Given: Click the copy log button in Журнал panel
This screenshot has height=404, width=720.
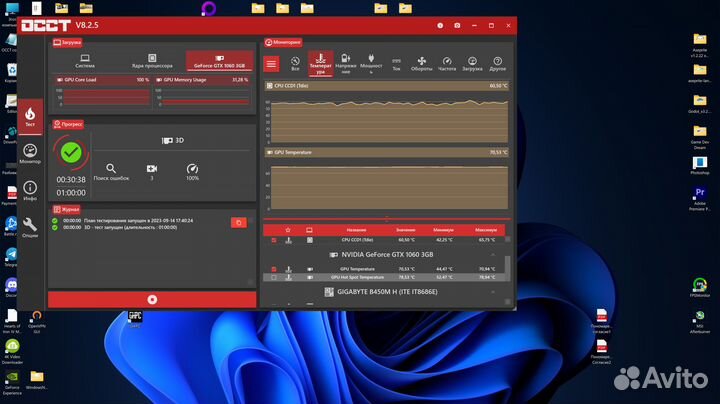Looking at the screenshot, I should coord(239,223).
